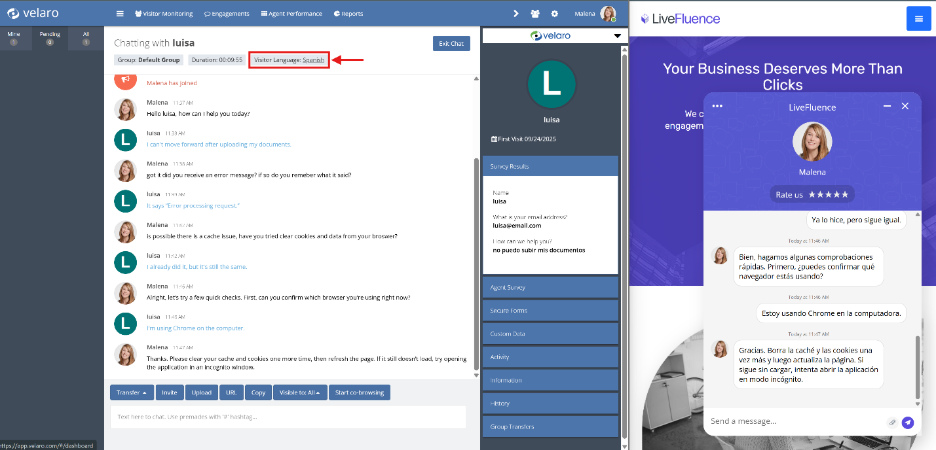The height and width of the screenshot is (450, 936).
Task: Open the agents group icon in header
Action: pos(536,14)
